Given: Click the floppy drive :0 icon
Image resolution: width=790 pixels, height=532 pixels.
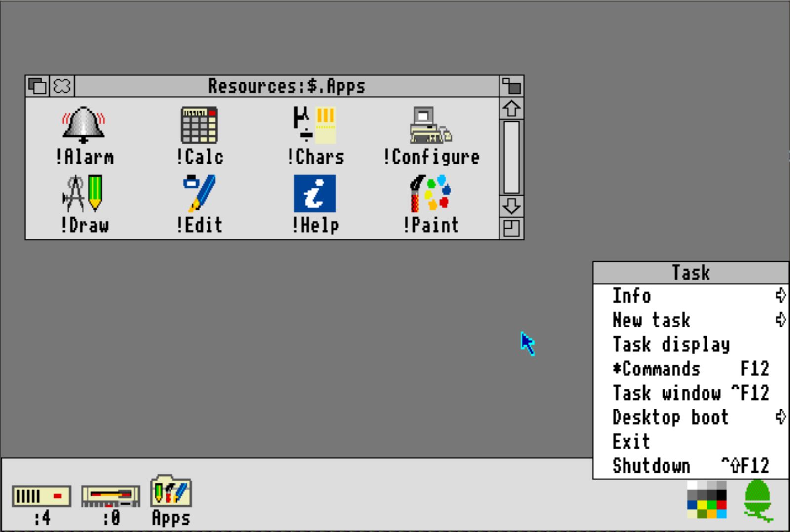Looking at the screenshot, I should pos(111,496).
